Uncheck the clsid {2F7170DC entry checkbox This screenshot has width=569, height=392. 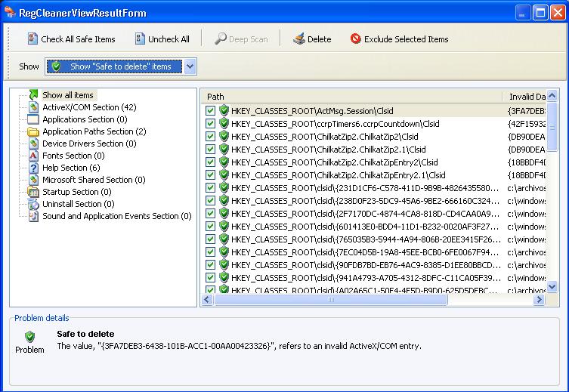(210, 214)
